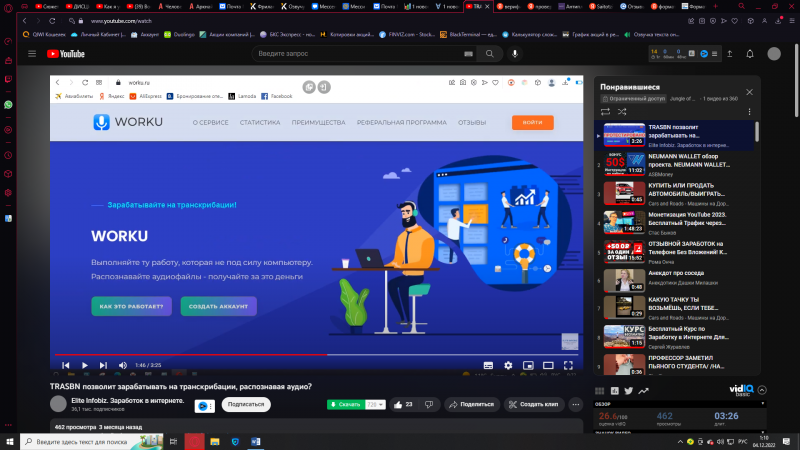
Task: Click Windows taskbar search box
Action: point(92,441)
